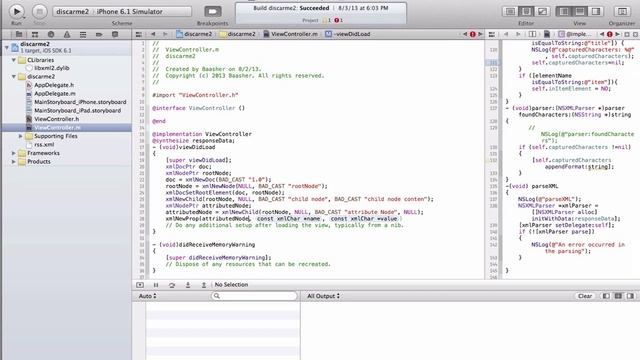Click the error indicator in main jump bar
The image size is (640, 360).
[x=472, y=34]
